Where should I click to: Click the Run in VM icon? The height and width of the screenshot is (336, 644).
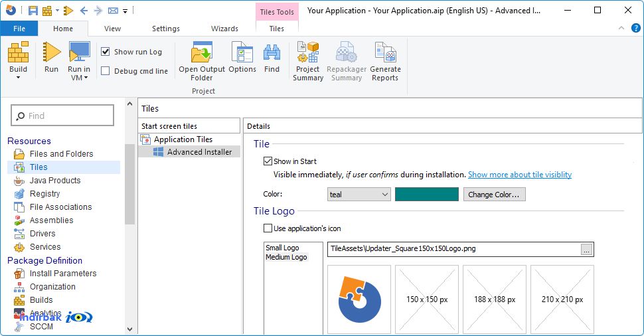(79, 52)
